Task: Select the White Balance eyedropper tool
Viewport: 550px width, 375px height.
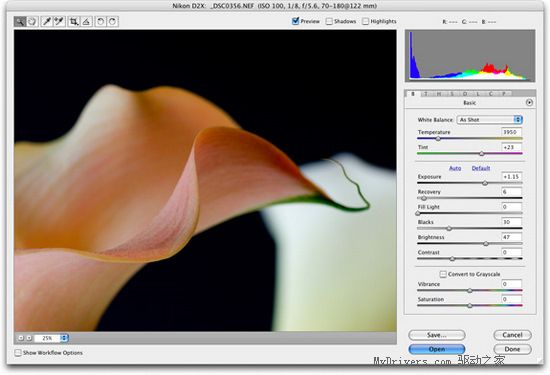Action: tap(47, 22)
